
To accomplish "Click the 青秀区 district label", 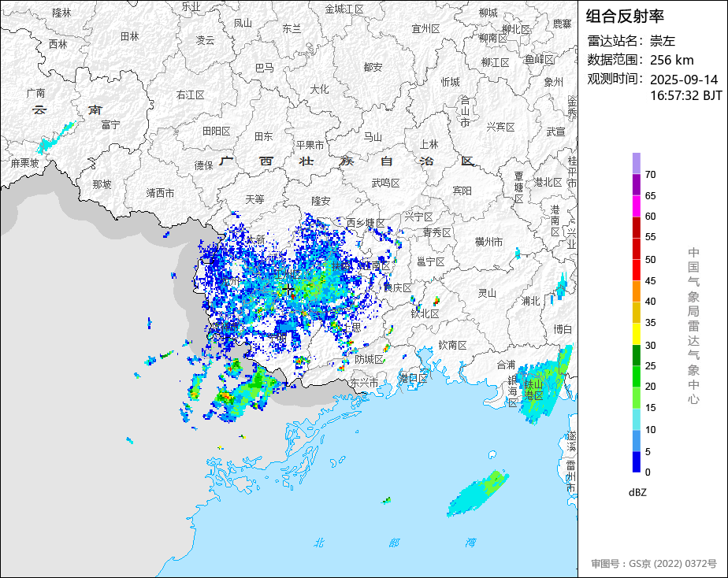I will 437,232.
